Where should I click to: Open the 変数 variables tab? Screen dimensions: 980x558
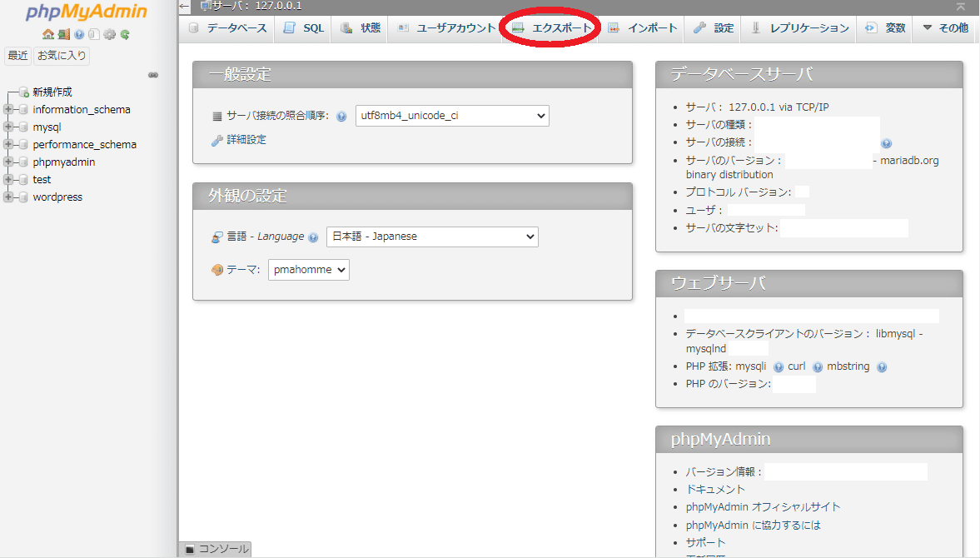[885, 28]
